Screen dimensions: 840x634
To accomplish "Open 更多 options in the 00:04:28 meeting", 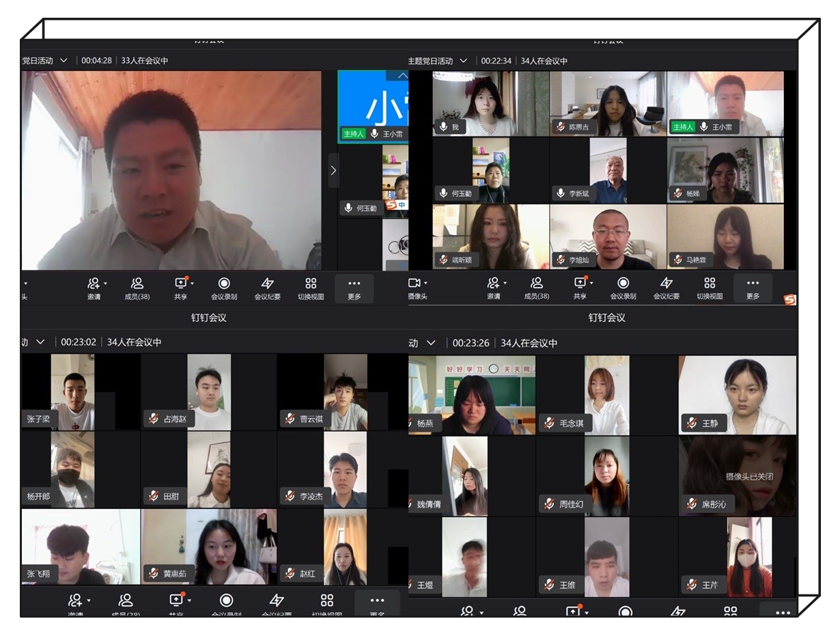I will click(x=354, y=288).
